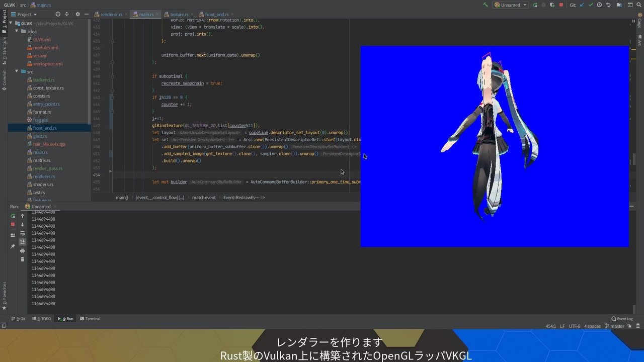Click Stop icon in Run panel
The image size is (644, 362).
click(13, 224)
